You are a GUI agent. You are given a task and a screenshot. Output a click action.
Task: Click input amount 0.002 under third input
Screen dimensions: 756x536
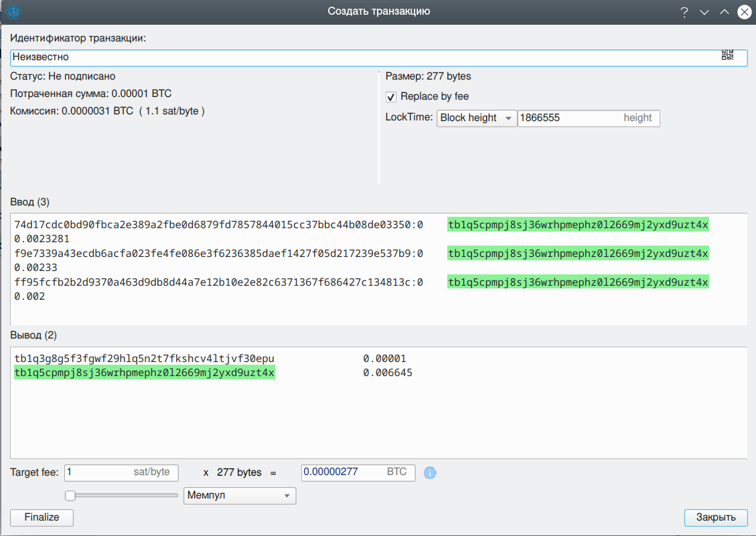tap(30, 296)
